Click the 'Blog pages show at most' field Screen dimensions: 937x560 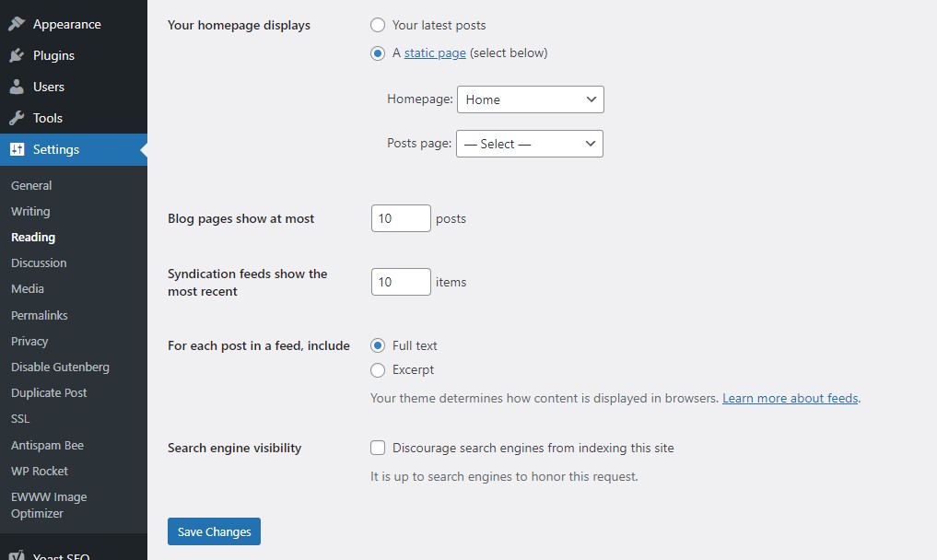[401, 218]
